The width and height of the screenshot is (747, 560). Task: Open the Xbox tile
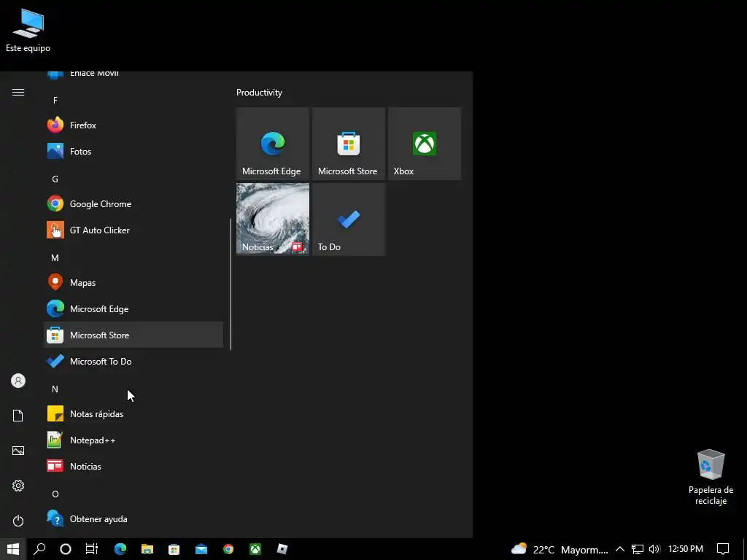[425, 144]
